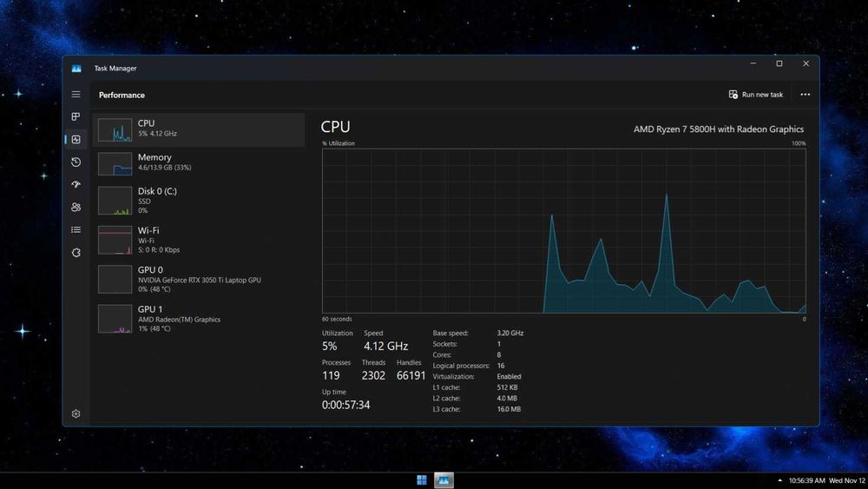Click the L3 cache 16.0 MB value
This screenshot has width=868, height=489.
tap(509, 409)
